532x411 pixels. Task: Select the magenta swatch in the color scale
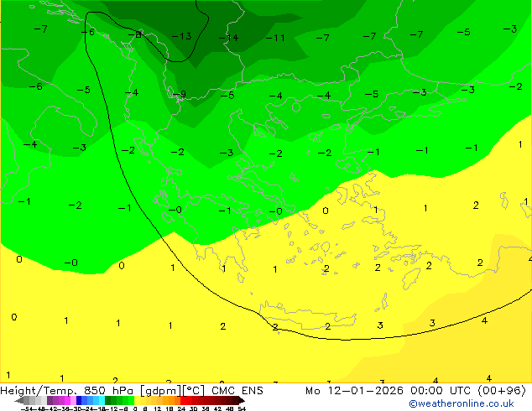coord(67,400)
